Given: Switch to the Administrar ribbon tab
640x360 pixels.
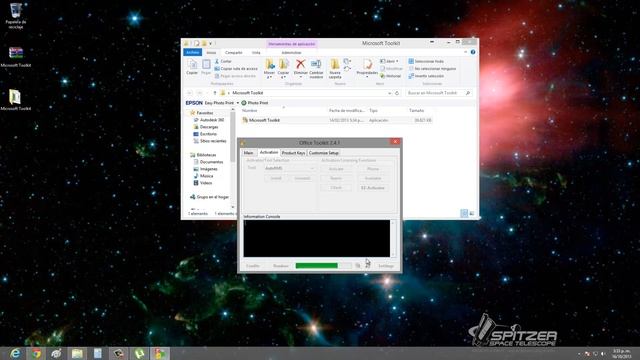Looking at the screenshot, I should point(291,53).
